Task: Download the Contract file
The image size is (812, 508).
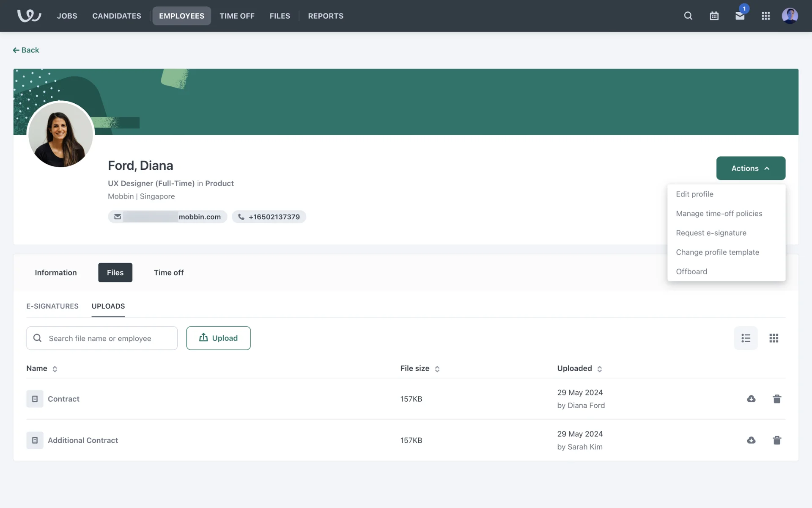Action: 751,399
